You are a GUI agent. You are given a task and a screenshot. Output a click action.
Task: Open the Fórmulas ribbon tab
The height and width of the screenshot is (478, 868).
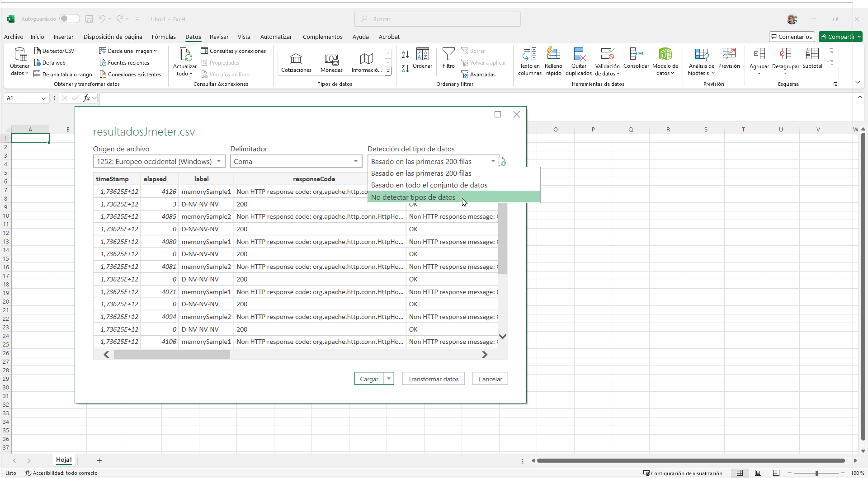(164, 37)
